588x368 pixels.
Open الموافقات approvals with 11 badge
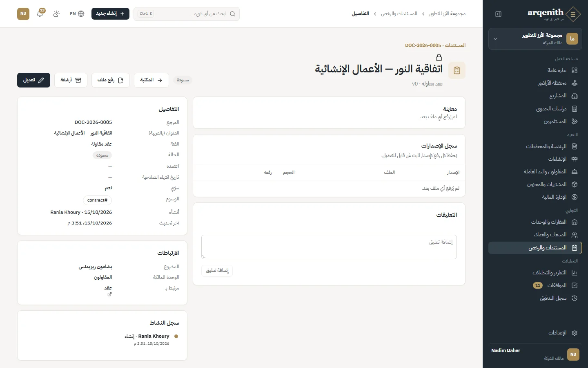(x=535, y=285)
